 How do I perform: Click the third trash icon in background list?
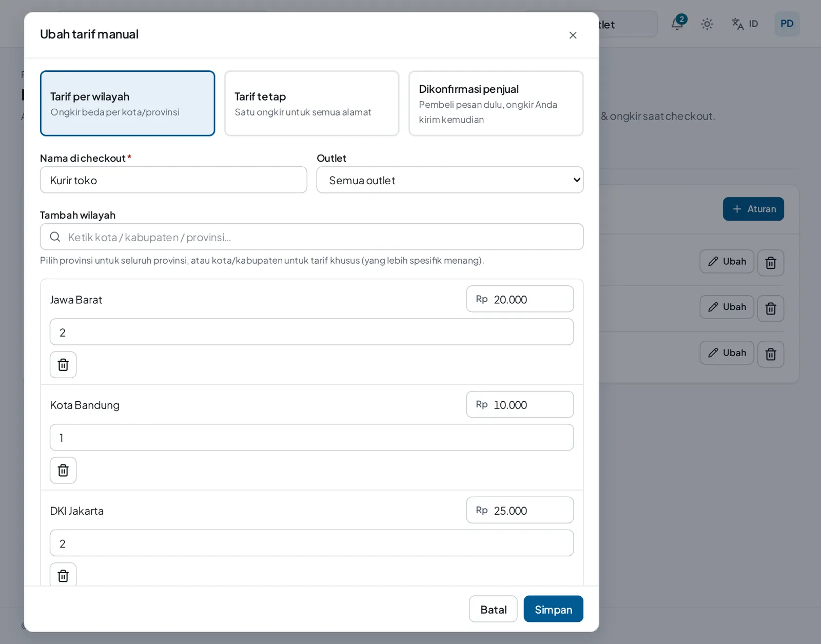[770, 354]
